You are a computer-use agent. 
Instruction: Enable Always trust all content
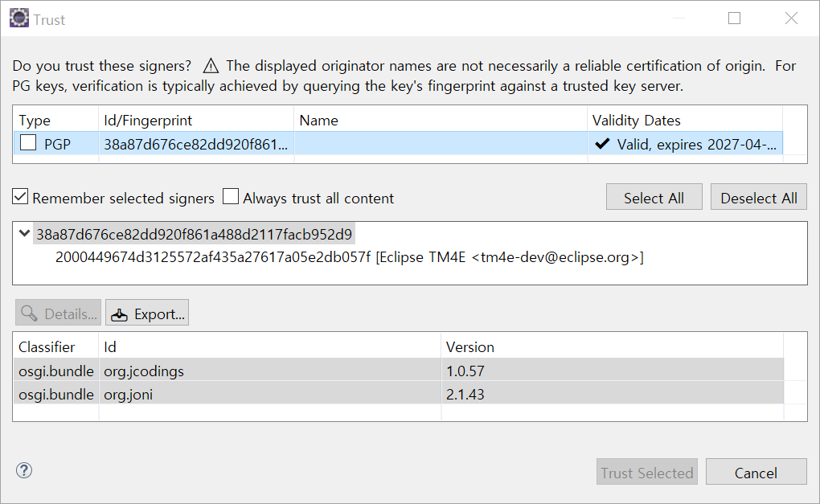(x=231, y=198)
